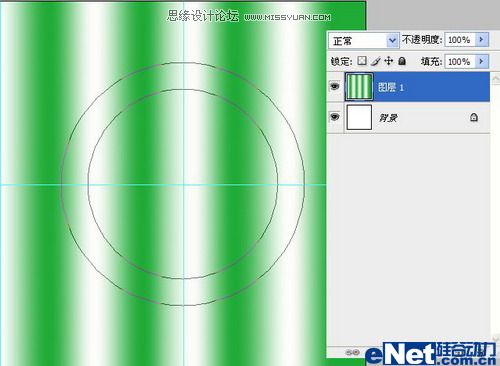
Task: Click the lock icon on 背景 layer
Action: point(474,117)
